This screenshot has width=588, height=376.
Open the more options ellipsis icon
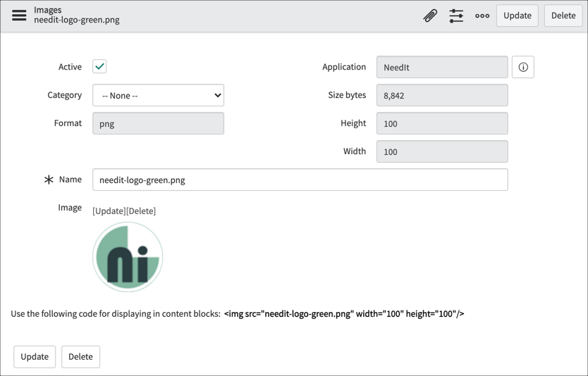[482, 15]
